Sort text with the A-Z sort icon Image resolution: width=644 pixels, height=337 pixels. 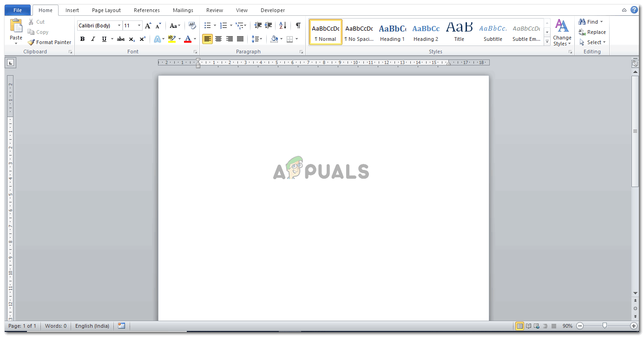tap(283, 26)
